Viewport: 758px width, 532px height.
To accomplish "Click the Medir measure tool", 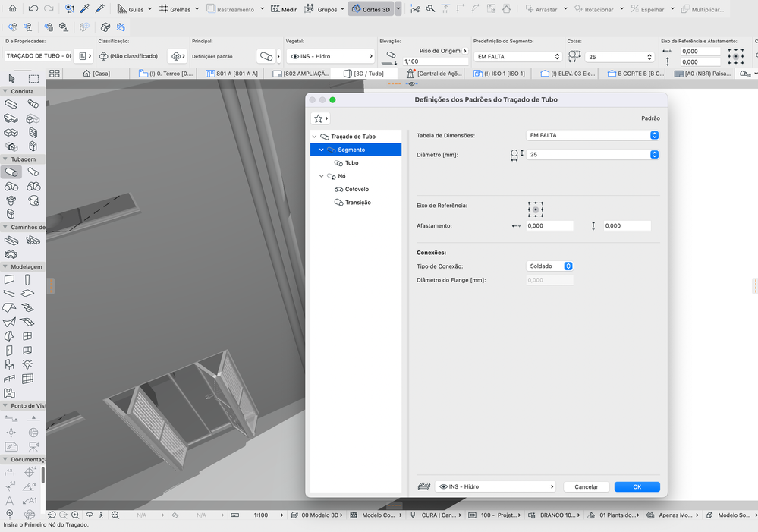I will [x=284, y=8].
